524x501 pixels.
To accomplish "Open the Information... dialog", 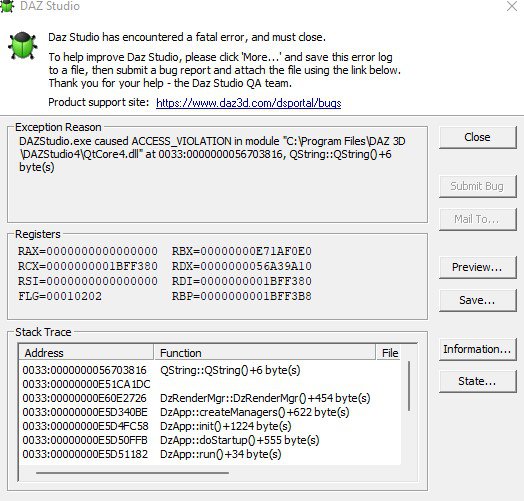I will click(x=478, y=349).
